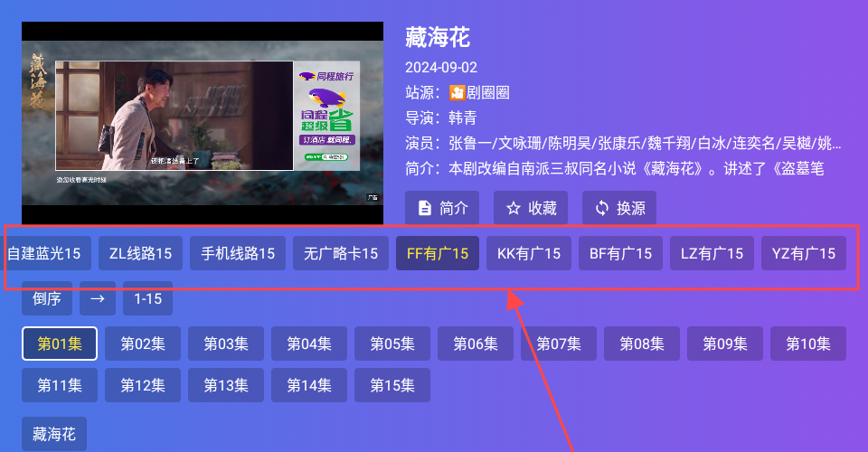The image size is (868, 452).
Task: Click the 换源 refresh icon button
Action: [x=618, y=208]
